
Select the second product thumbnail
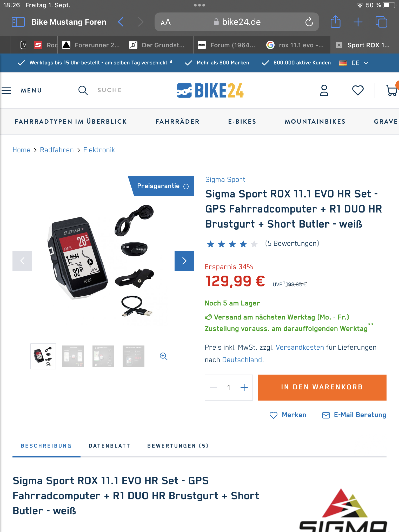pos(73,356)
